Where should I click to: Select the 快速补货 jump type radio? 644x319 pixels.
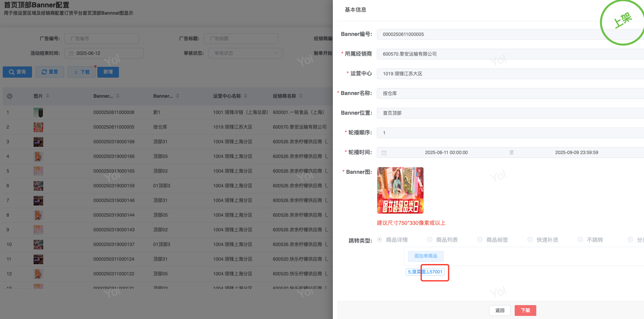(x=530, y=240)
